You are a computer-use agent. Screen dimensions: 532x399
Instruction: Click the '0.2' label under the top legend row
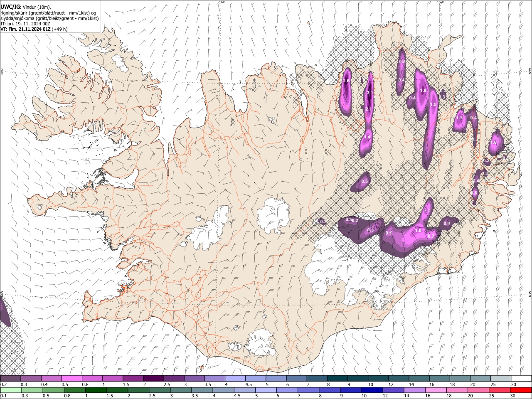point(4,384)
